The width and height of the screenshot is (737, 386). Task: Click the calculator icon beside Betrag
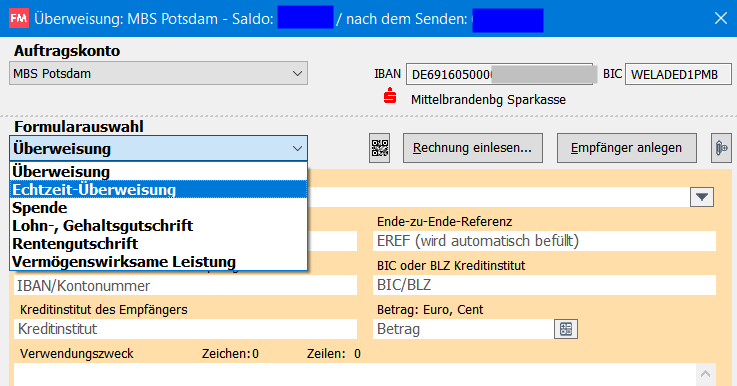pyautogui.click(x=566, y=329)
